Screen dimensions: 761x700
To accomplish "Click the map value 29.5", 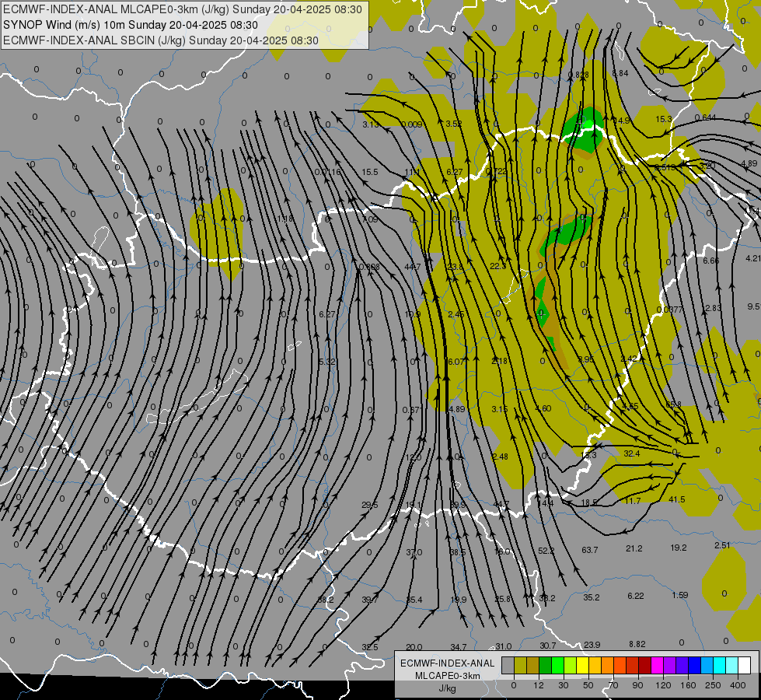I will [x=370, y=505].
